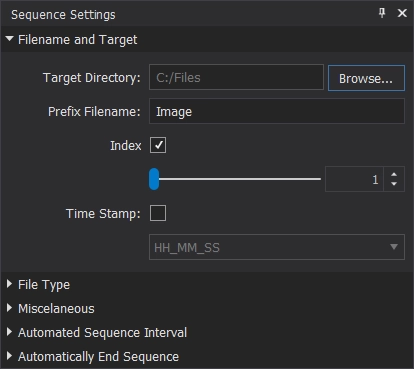
Task: Click the Index number value field
Action: [354, 179]
